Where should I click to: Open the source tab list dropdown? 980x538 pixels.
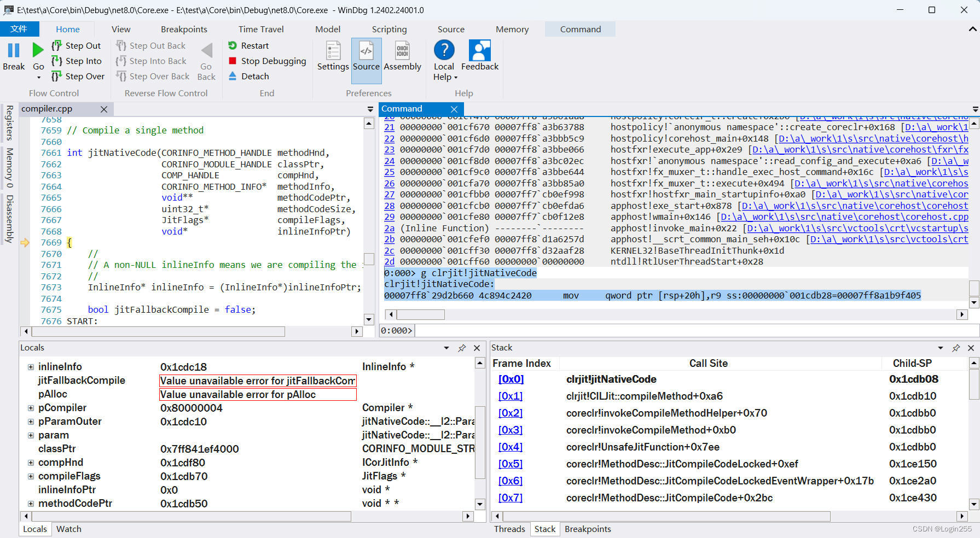pyautogui.click(x=370, y=109)
